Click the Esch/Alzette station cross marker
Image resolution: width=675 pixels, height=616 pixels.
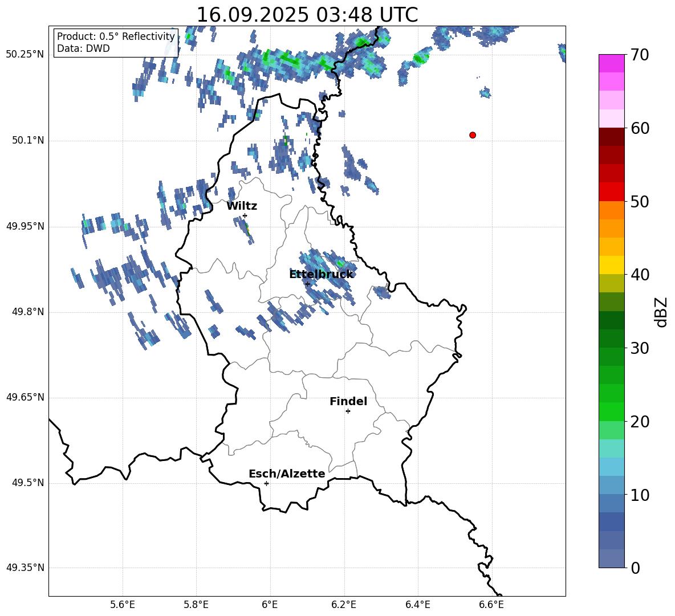(266, 483)
